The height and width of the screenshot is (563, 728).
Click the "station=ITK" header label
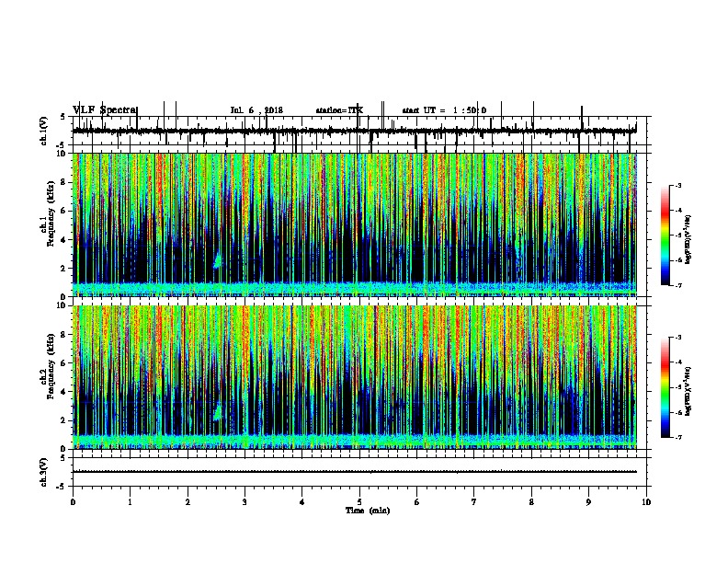339,110
